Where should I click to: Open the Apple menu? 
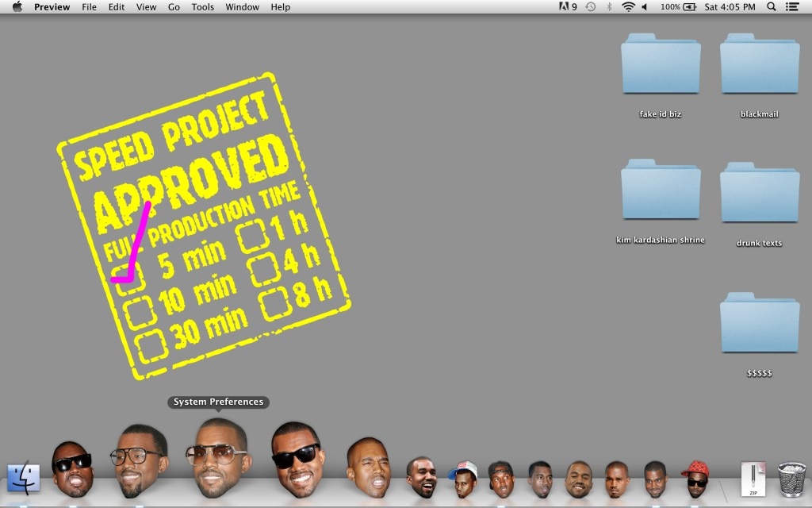click(x=16, y=6)
